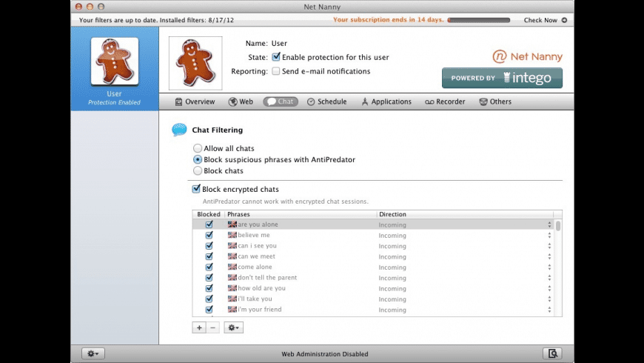This screenshot has height=363, width=644.
Task: Click the Powered by Intego banner
Action: [x=502, y=78]
